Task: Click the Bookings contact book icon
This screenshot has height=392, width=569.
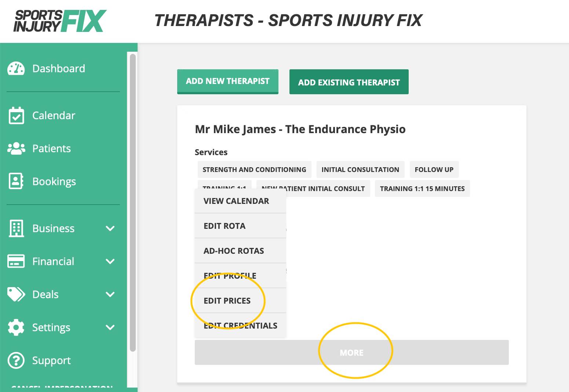Action: (16, 181)
